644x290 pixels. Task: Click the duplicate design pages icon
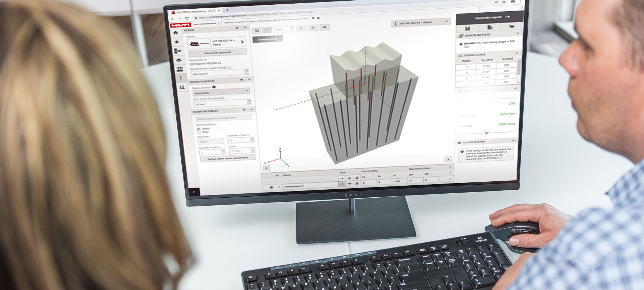pyautogui.click(x=490, y=27)
